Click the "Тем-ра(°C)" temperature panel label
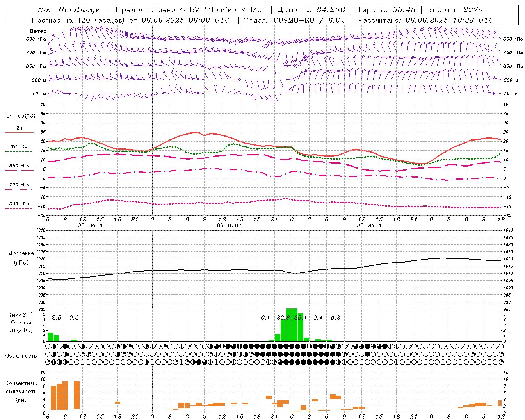 tap(19, 116)
